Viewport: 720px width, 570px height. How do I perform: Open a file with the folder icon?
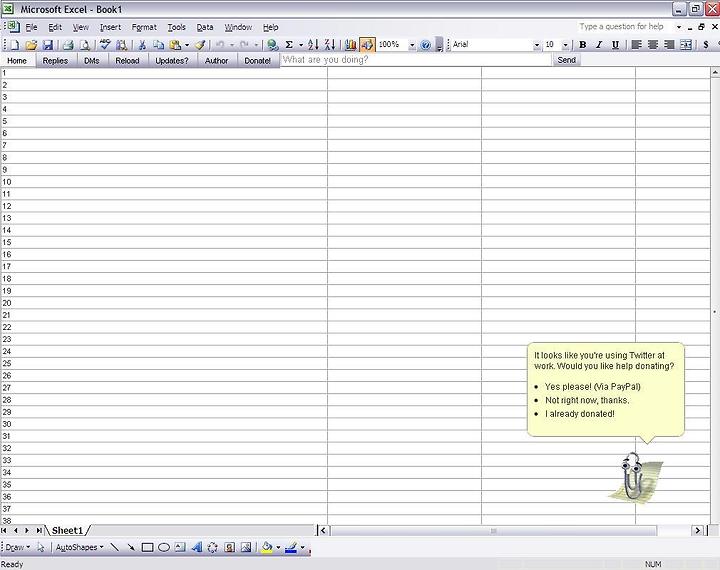coord(31,45)
